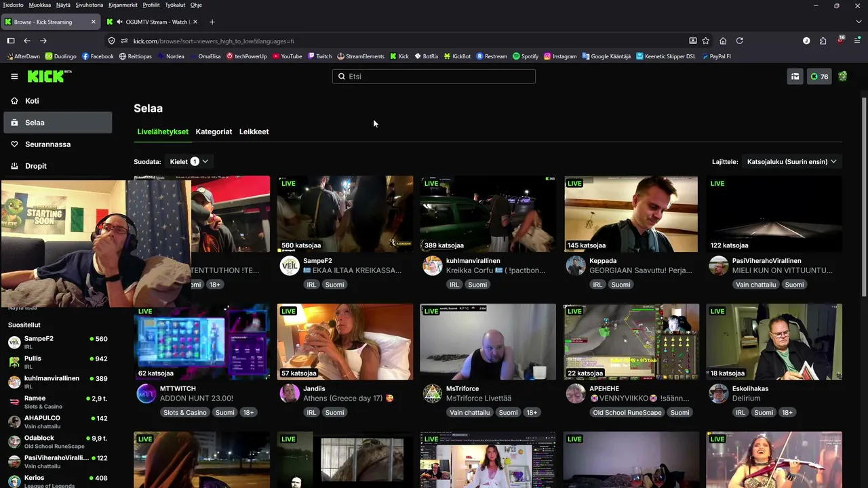Click the Koti home icon in sidebar
This screenshot has width=868, height=488.
pyautogui.click(x=14, y=101)
